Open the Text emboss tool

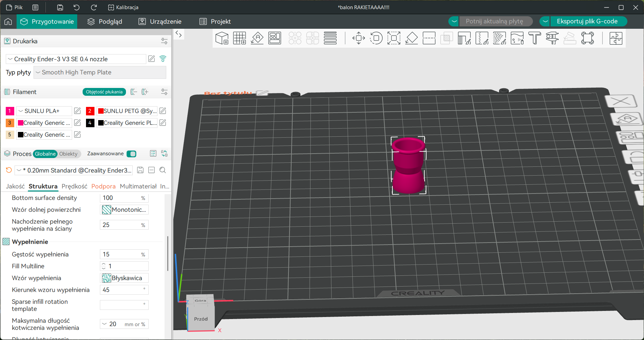coord(535,38)
